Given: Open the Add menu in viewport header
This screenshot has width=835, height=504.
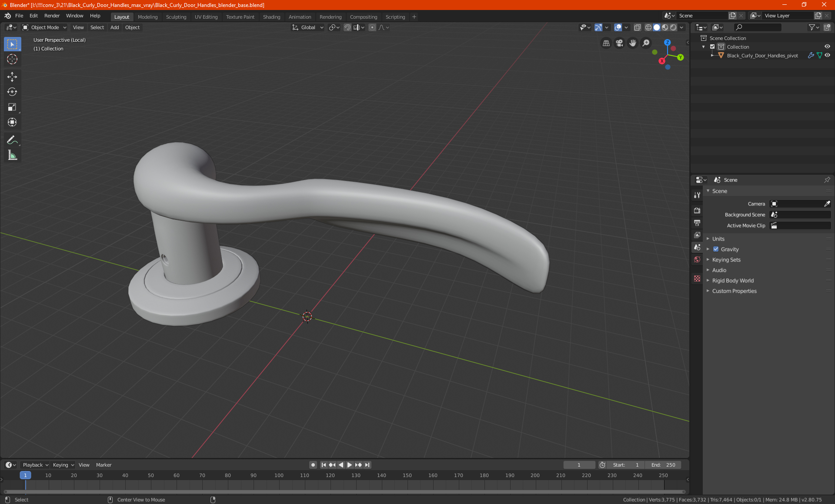Looking at the screenshot, I should (114, 27).
